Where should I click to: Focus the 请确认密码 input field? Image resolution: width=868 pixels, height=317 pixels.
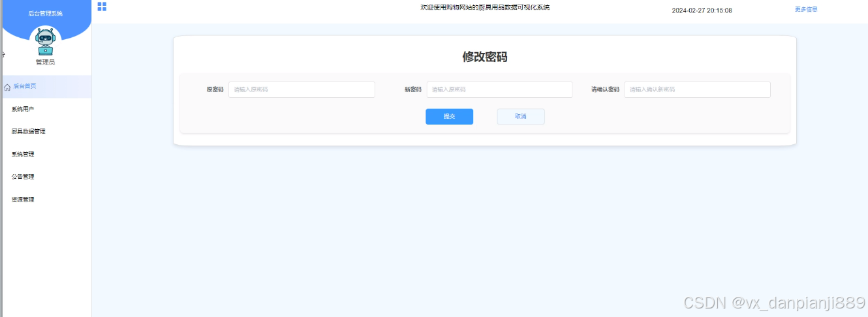697,89
